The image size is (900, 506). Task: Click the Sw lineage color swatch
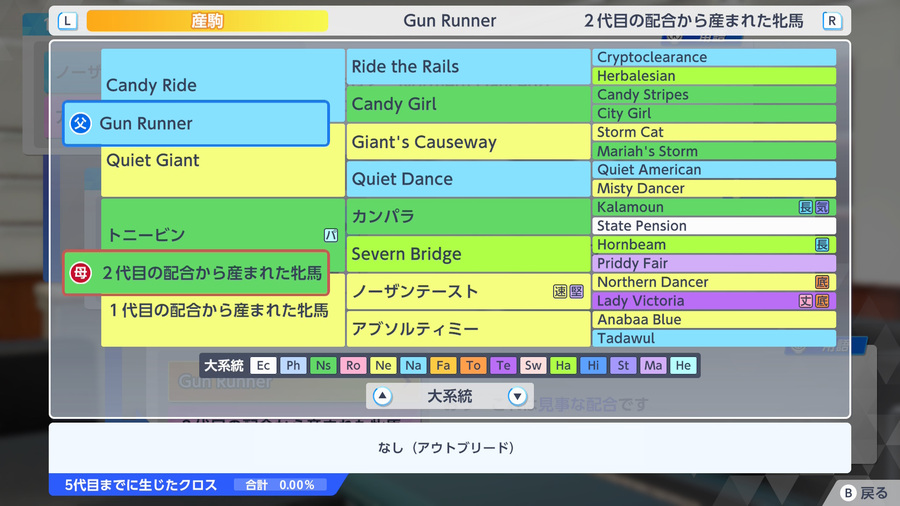click(533, 365)
